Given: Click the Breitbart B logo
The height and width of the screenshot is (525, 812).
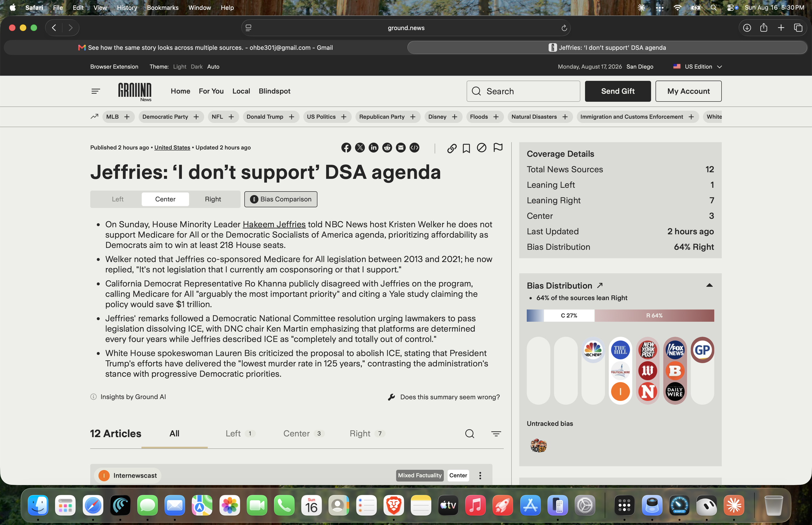Looking at the screenshot, I should (675, 371).
